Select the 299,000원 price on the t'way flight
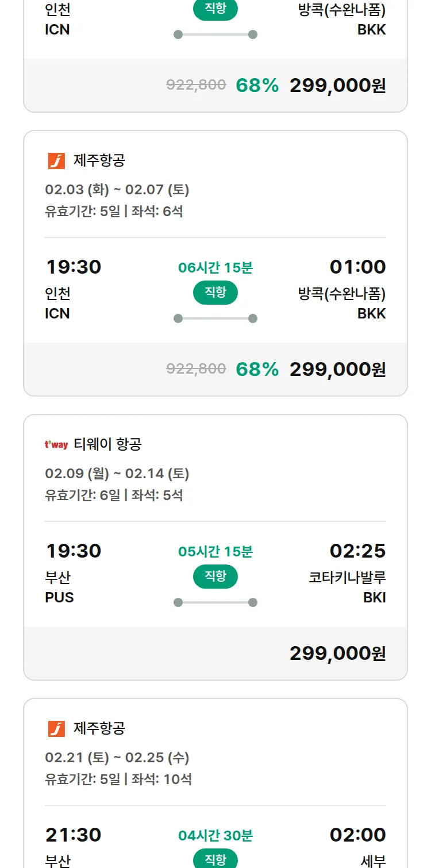 337,654
